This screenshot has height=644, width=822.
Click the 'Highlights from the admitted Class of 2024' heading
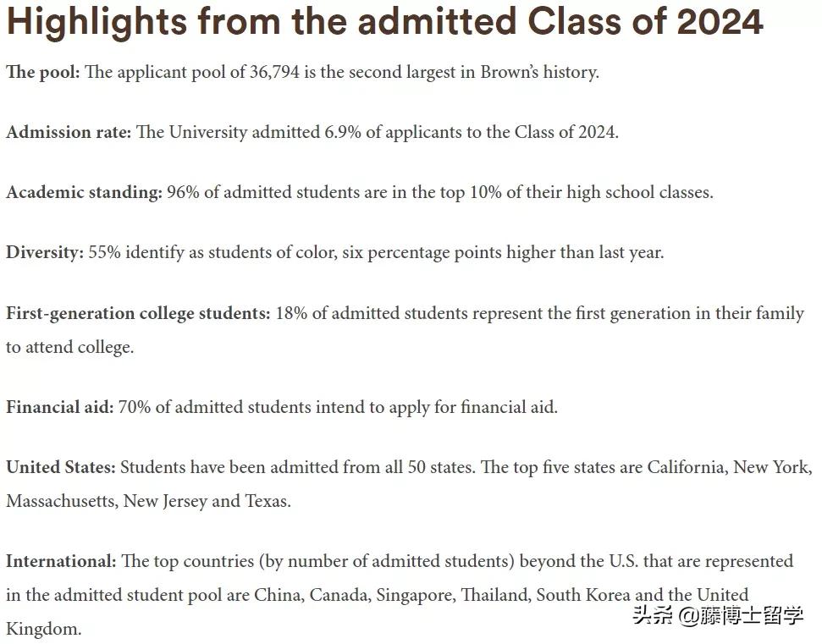click(x=384, y=23)
